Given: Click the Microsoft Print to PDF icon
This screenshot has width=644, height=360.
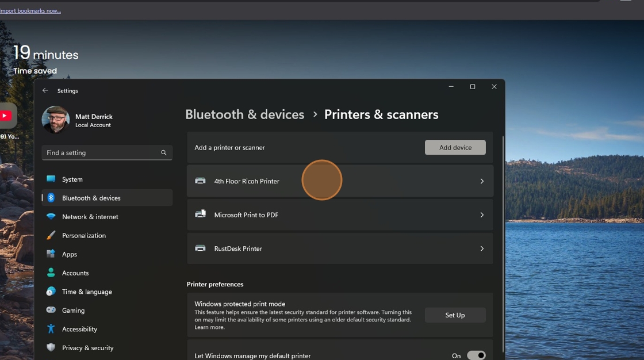Looking at the screenshot, I should point(200,214).
